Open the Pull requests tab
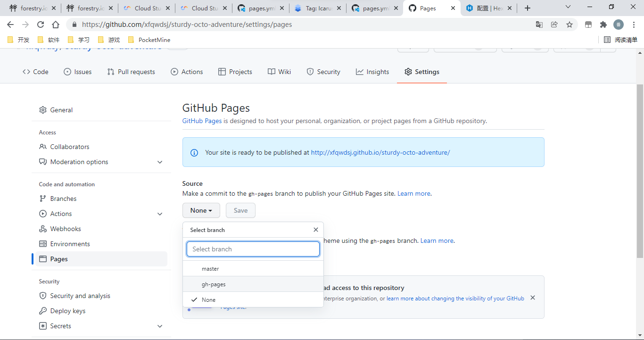This screenshot has width=644, height=340. 131,72
